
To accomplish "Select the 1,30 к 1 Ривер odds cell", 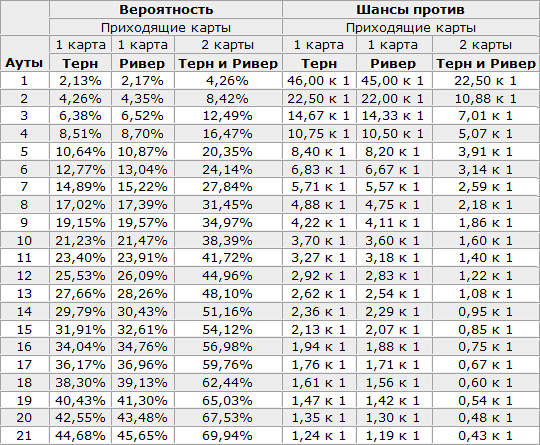I will [x=393, y=417].
